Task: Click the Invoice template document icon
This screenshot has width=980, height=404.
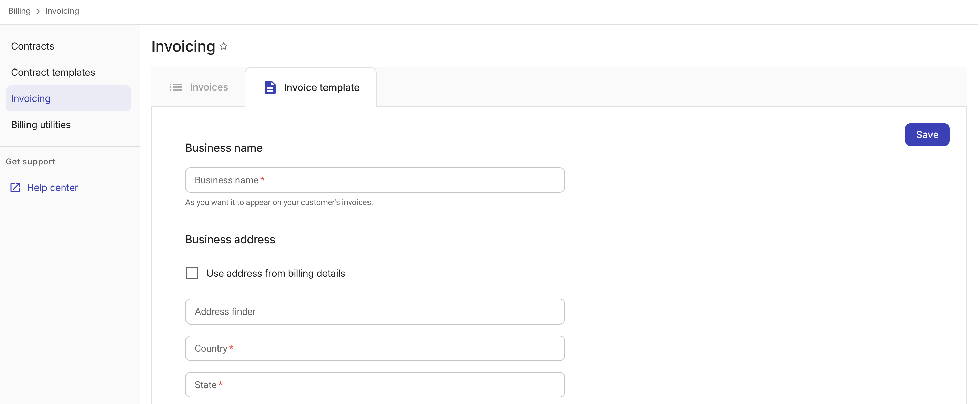Action: pos(270,87)
